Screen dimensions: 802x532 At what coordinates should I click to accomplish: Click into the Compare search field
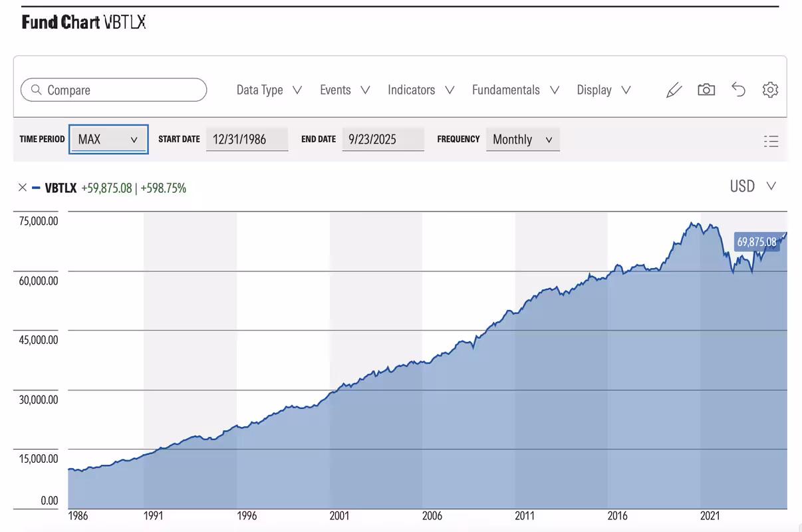pos(114,90)
